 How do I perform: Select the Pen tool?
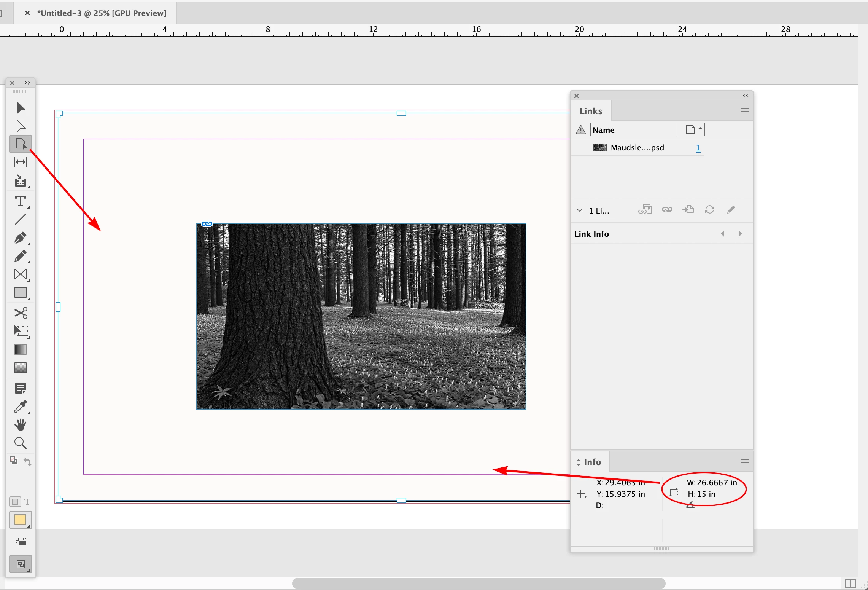(x=21, y=238)
